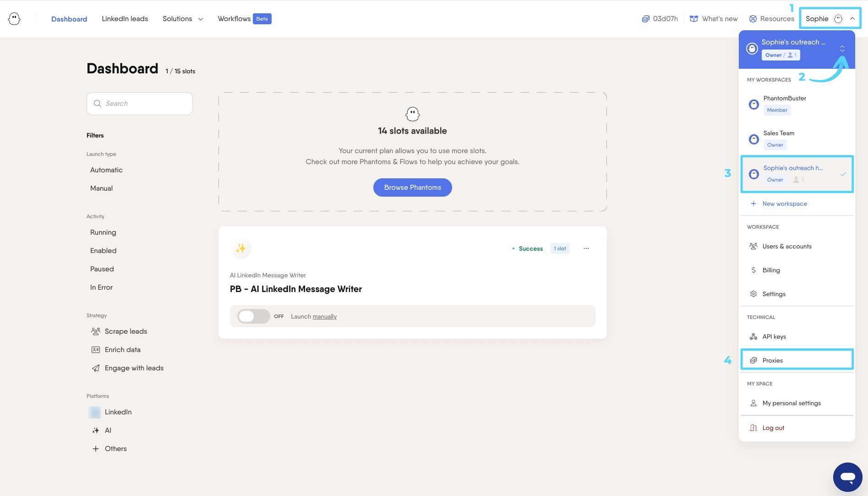Viewport: 868px width, 496px height.
Task: Filter by Automatic launch type
Action: coord(106,170)
